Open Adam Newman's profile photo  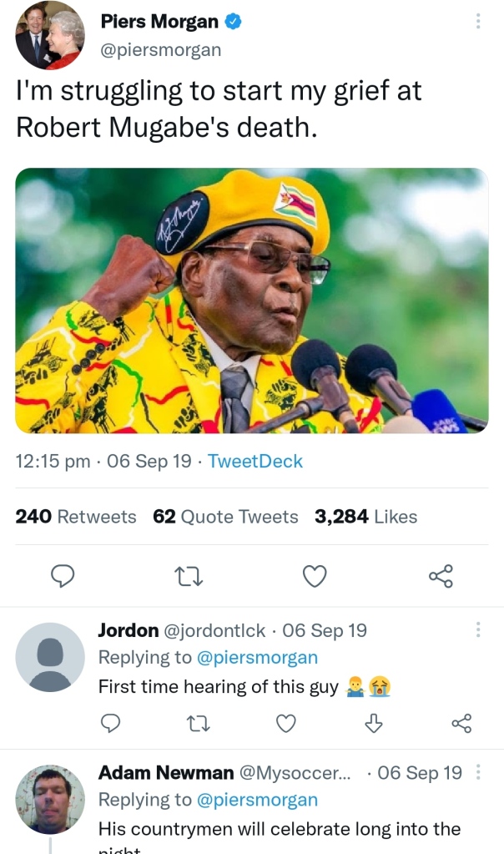coord(50,799)
